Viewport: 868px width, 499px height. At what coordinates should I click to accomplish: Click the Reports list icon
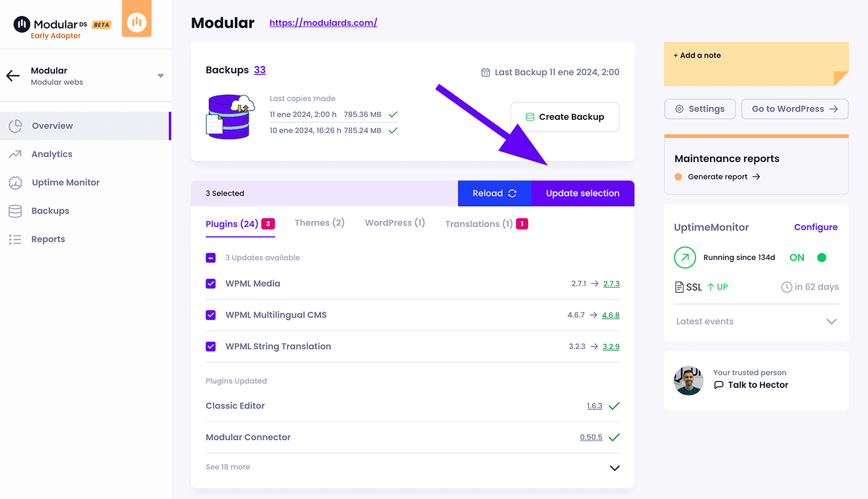point(15,239)
